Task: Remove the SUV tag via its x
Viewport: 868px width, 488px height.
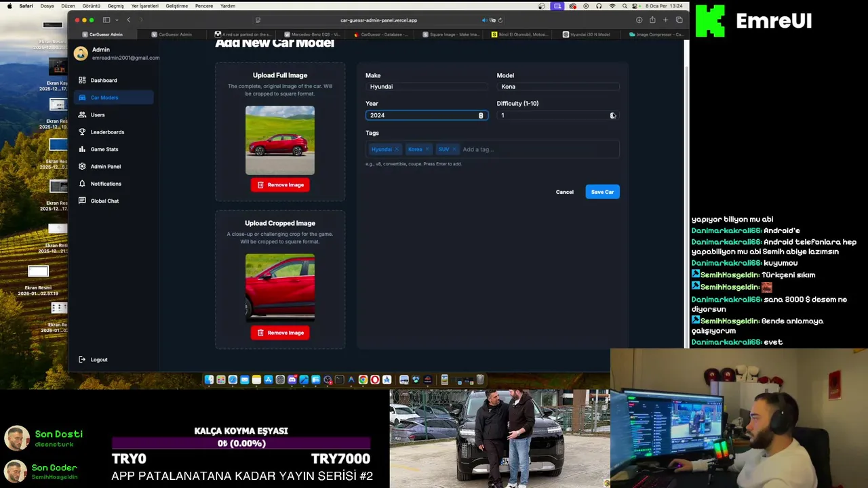Action: coord(454,149)
